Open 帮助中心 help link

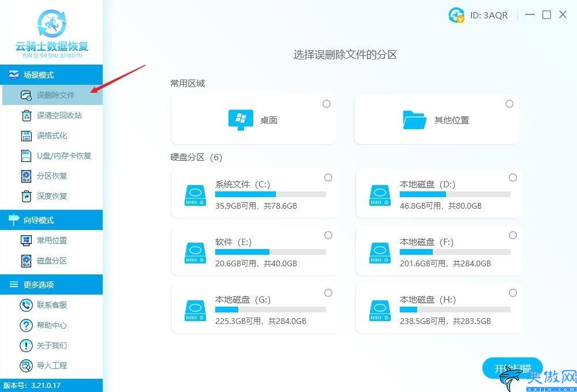[x=52, y=326]
